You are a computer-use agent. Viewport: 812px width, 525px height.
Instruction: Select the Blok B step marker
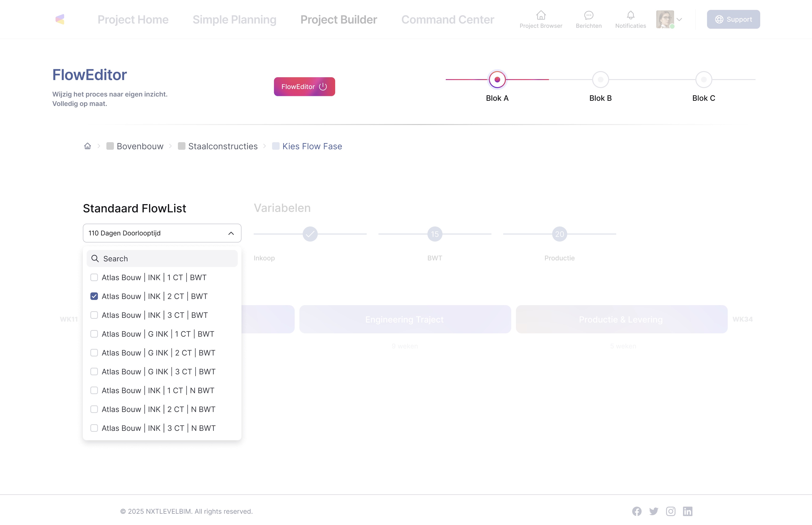[600, 80]
